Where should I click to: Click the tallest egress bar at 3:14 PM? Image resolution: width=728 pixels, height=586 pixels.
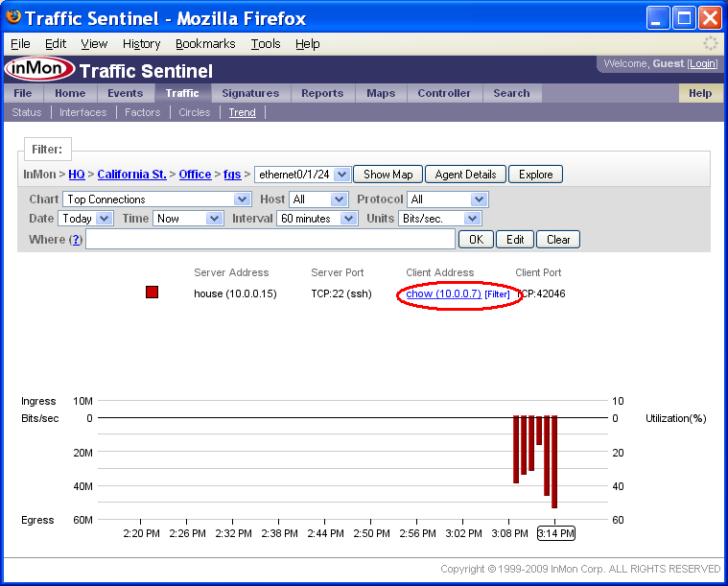click(x=554, y=461)
